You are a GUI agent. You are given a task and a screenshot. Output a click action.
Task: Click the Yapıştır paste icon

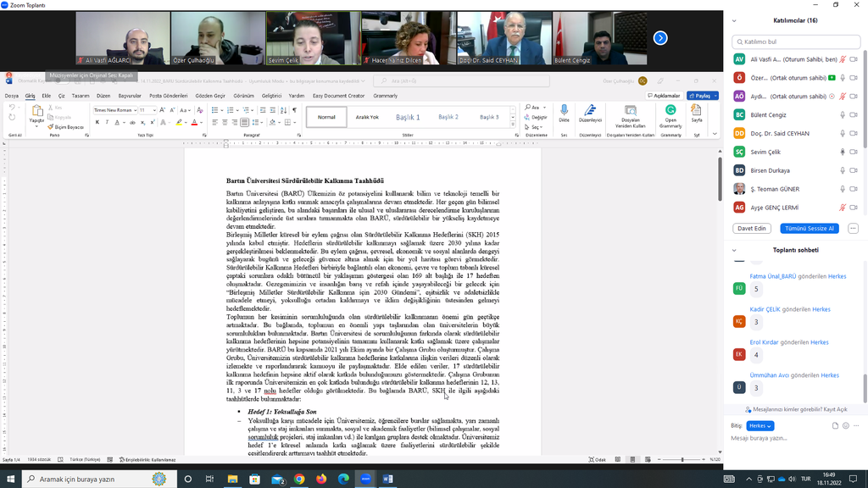pos(37,112)
